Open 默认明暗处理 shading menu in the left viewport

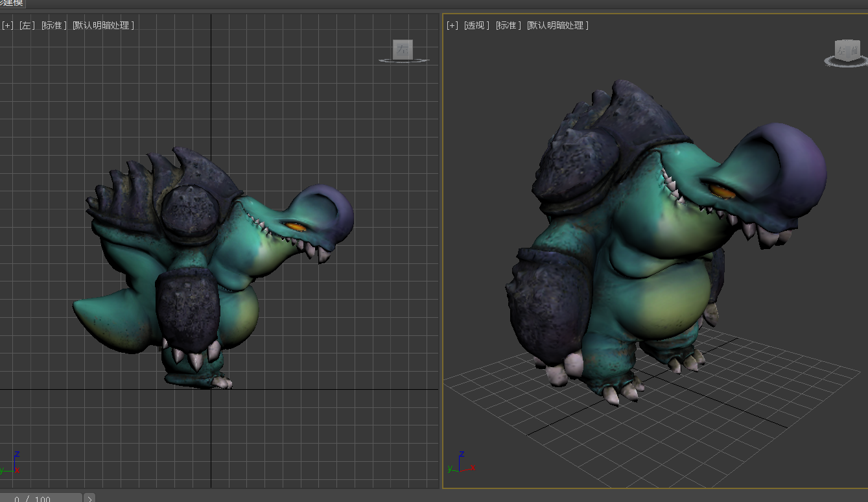[104, 25]
